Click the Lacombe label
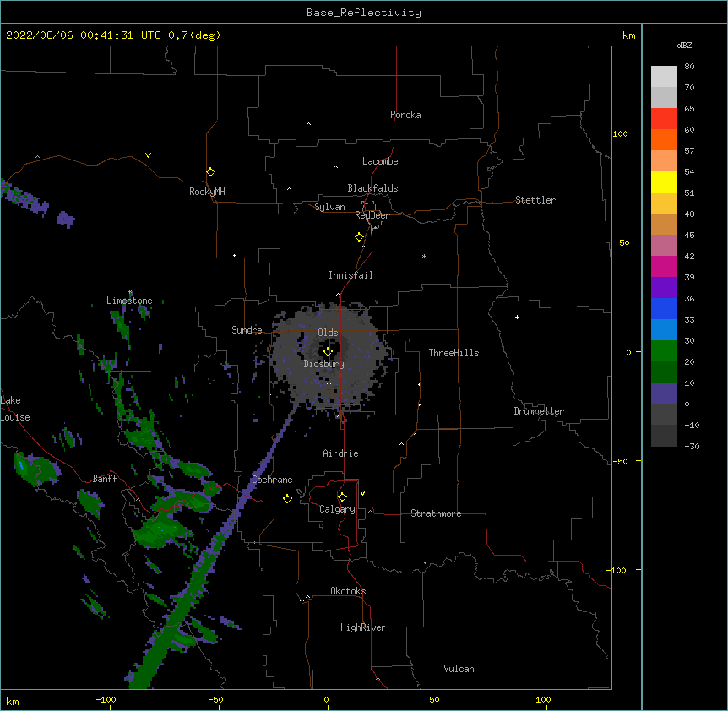Screen dimensions: 728x711 click(x=380, y=161)
